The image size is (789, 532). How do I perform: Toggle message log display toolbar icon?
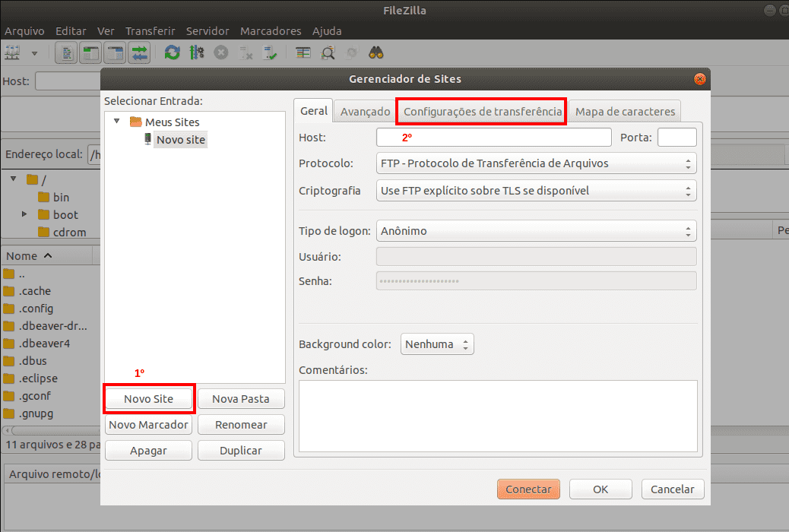[66, 52]
